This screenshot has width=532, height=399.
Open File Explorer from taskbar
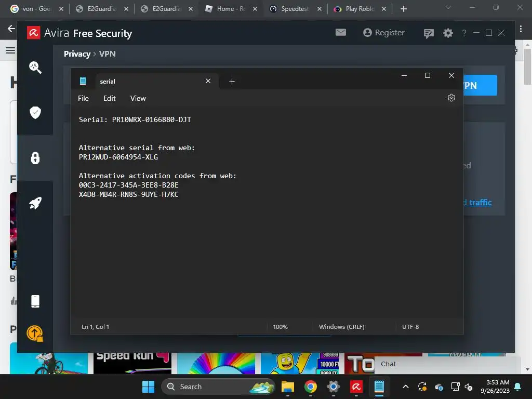coord(287,387)
